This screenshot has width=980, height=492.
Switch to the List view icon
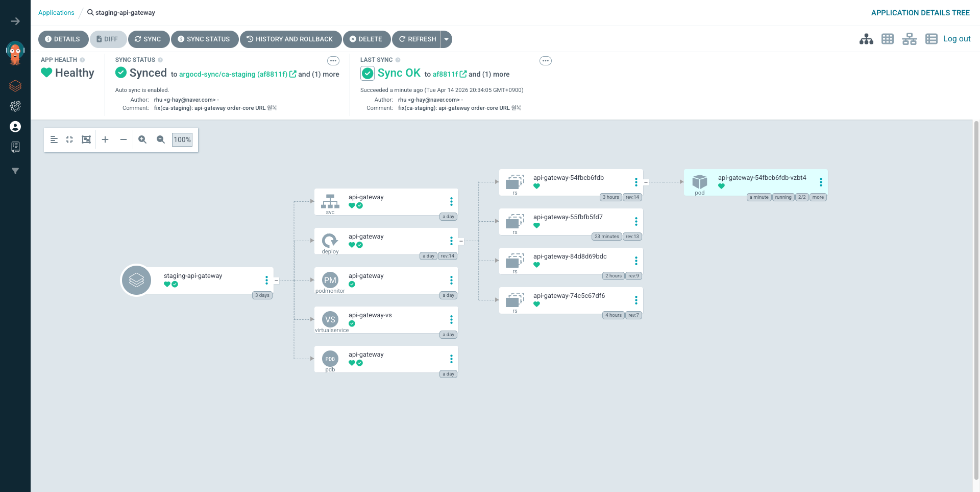point(931,39)
